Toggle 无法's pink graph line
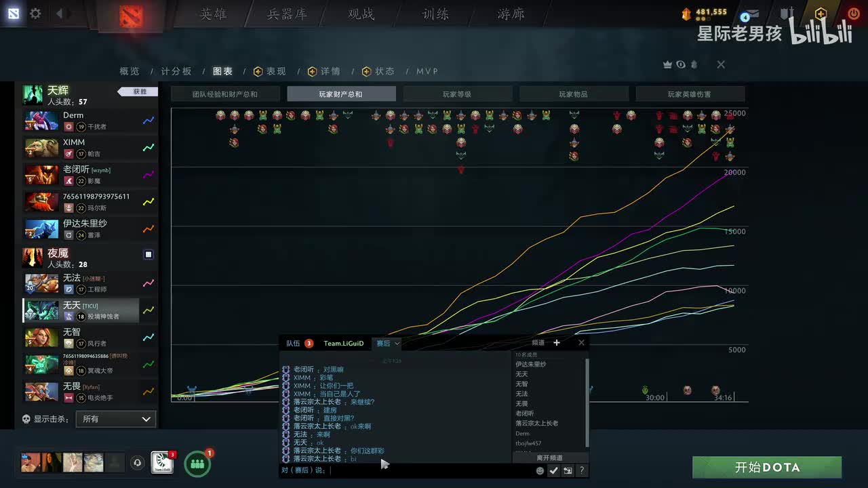The height and width of the screenshot is (488, 868). [149, 283]
